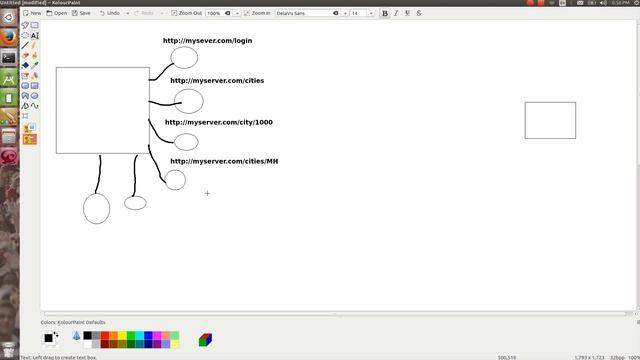The image size is (640, 360).
Task: Pick the yellow color swatch
Action: pos(122,336)
